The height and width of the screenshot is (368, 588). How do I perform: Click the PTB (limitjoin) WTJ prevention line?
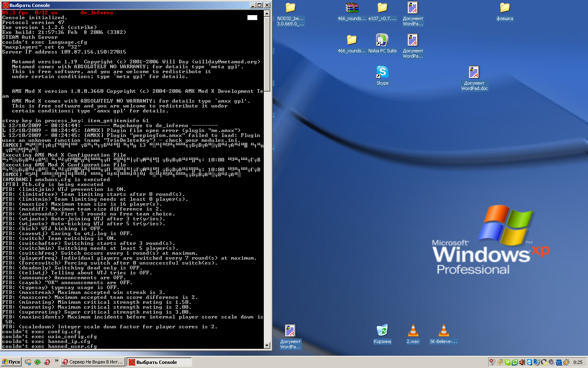click(x=64, y=189)
